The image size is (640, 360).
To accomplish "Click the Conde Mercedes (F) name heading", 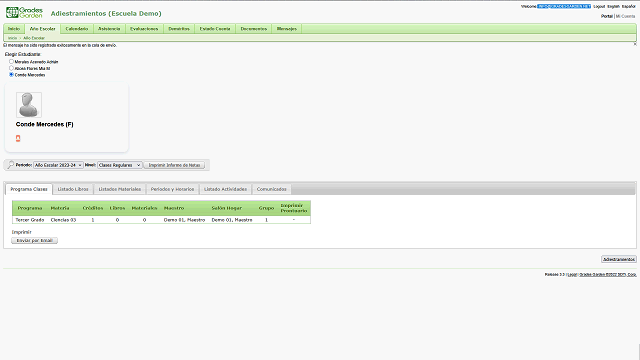I will 44,124.
